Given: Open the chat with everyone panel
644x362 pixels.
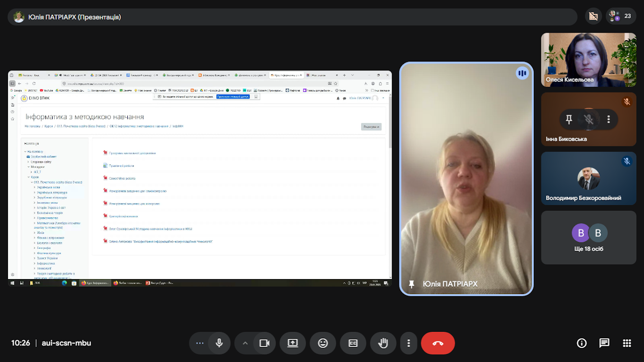Looking at the screenshot, I should tap(604, 343).
